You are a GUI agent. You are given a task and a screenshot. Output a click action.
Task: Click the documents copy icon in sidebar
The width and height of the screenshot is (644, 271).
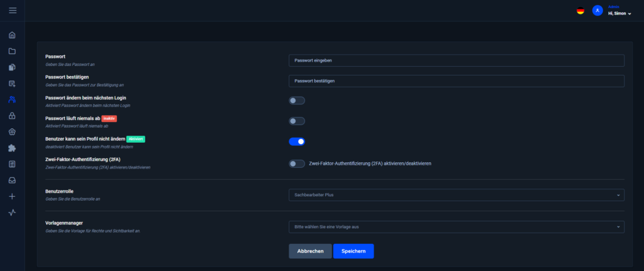(x=12, y=67)
